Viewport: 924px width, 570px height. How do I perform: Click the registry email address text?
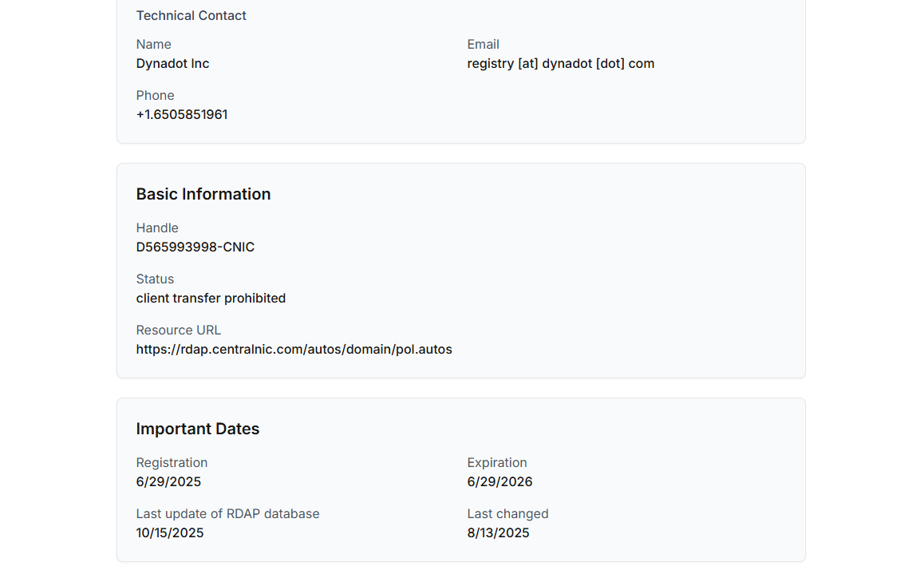(x=560, y=64)
